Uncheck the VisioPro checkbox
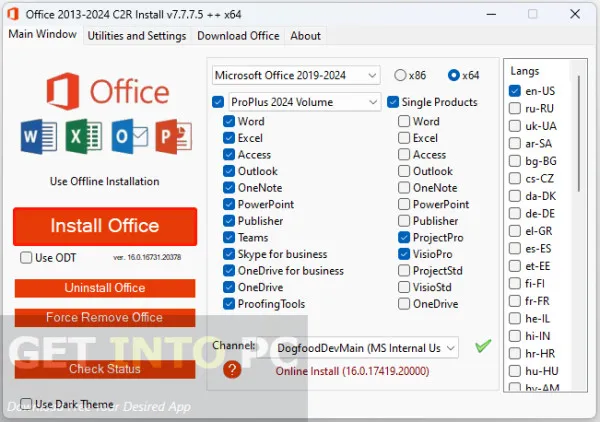Viewport: 600px width, 422px height. click(404, 254)
